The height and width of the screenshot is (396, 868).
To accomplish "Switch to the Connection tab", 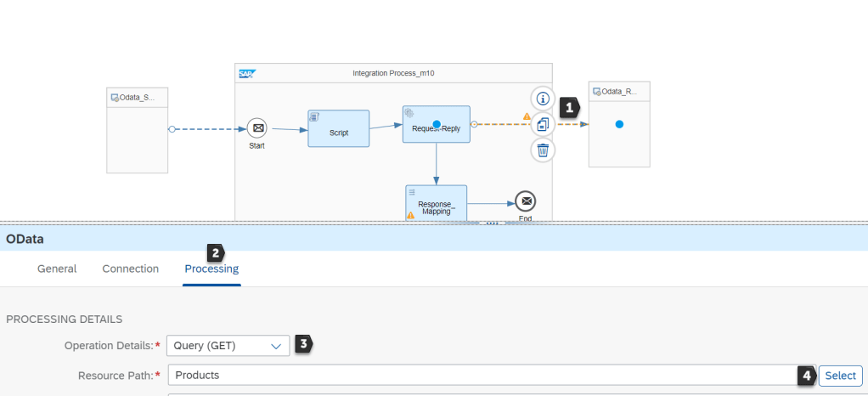I will coord(130,269).
